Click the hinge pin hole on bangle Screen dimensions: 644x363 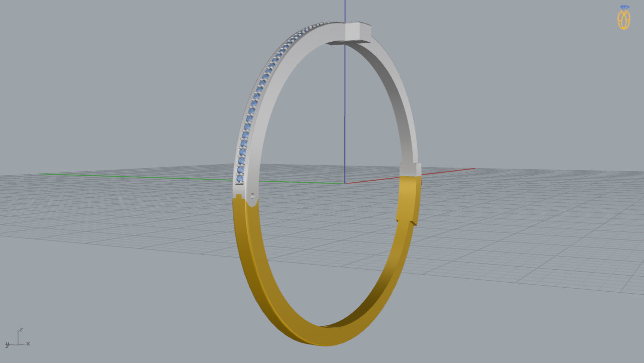(251, 197)
